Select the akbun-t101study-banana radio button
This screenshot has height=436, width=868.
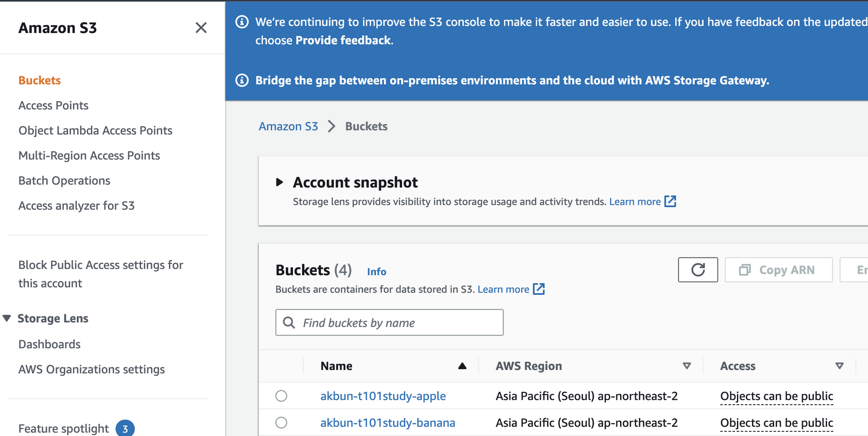[281, 423]
